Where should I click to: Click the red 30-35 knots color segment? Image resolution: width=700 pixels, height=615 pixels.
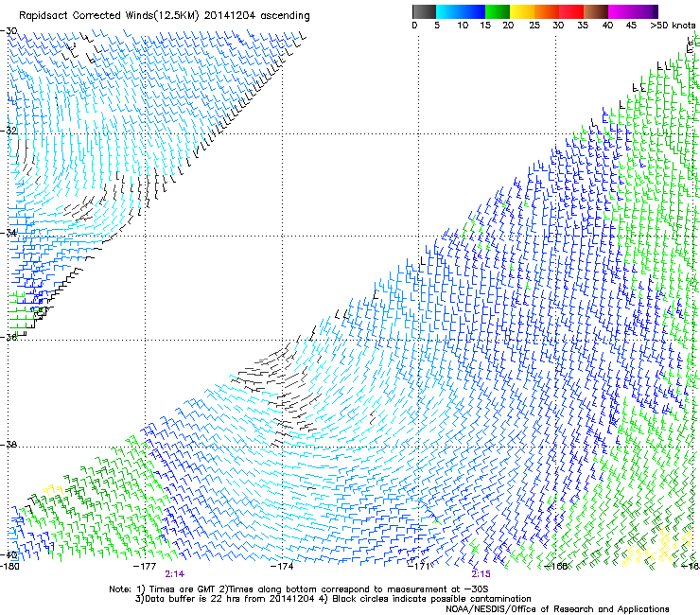(x=571, y=11)
